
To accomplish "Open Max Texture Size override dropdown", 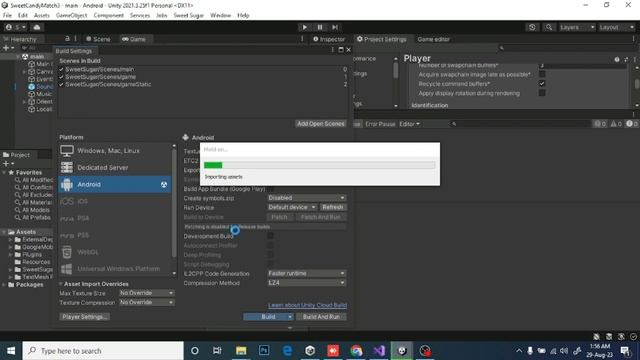I will [147, 293].
